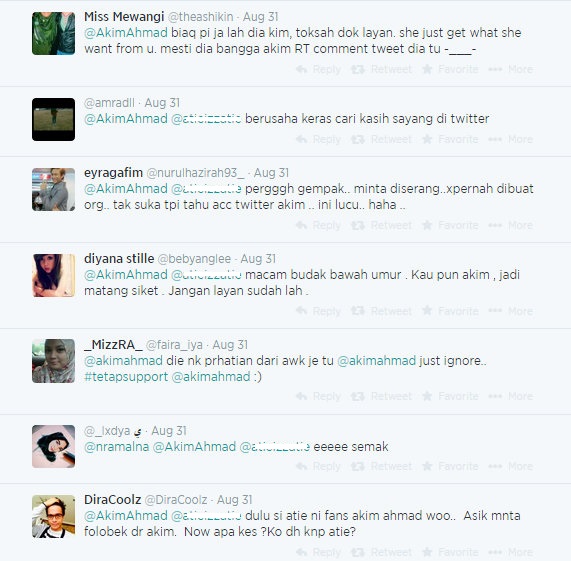Click @AkimAhmad mention in Miss Mewangi's tweet
571x561 pixels.
126,33
